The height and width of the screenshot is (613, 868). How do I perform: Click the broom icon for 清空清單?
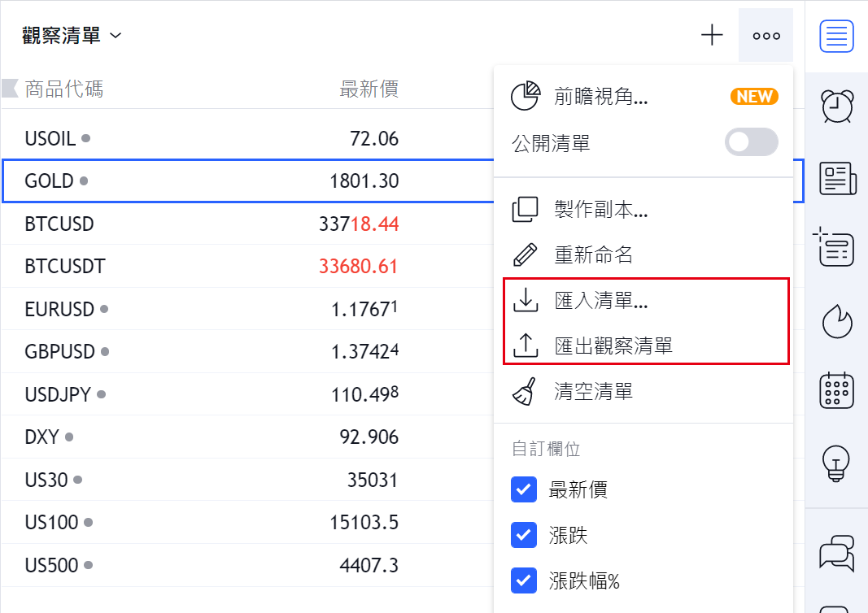coord(524,391)
